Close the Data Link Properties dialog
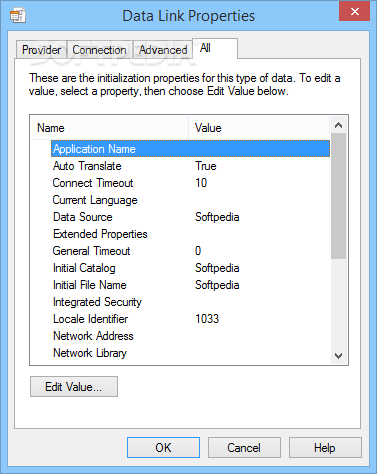This screenshot has height=474, width=377. tap(354, 11)
